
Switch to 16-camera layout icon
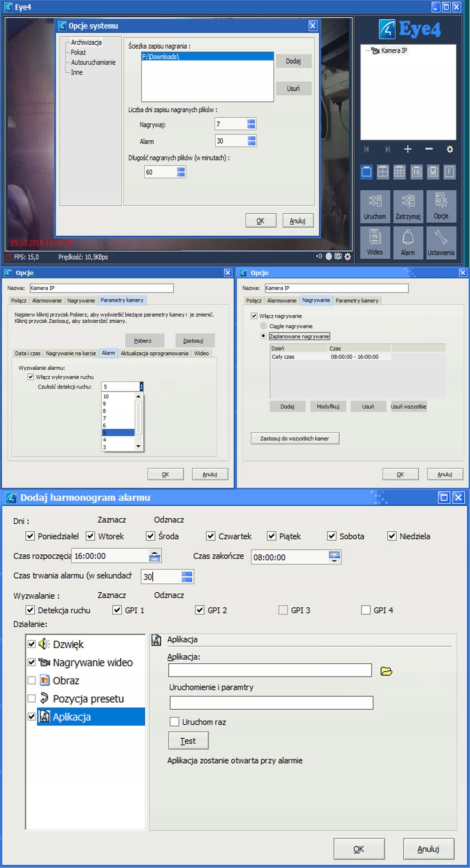[x=416, y=172]
